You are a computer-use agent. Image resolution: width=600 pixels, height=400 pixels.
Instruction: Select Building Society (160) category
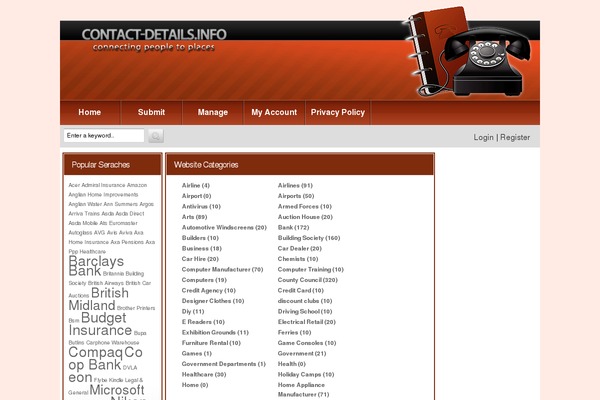(309, 238)
